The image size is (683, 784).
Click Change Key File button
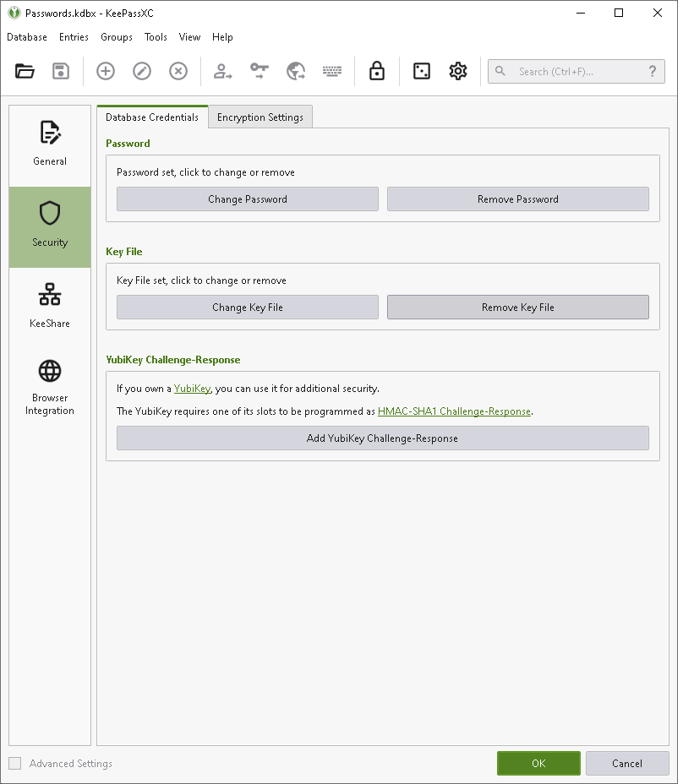tap(248, 307)
